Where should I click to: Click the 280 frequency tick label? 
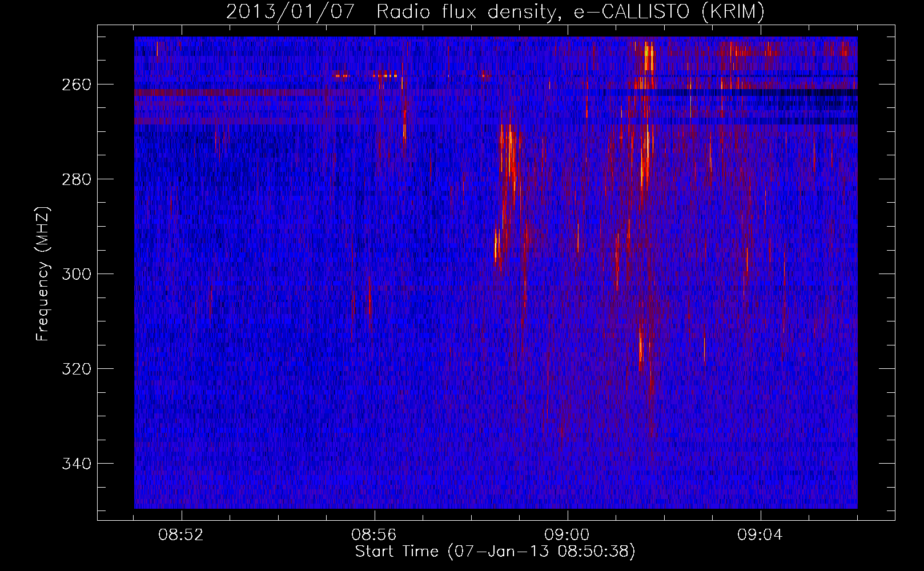[76, 179]
